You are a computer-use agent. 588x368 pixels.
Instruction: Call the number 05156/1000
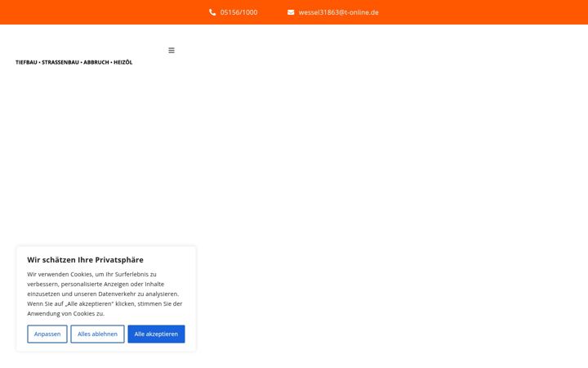[238, 12]
